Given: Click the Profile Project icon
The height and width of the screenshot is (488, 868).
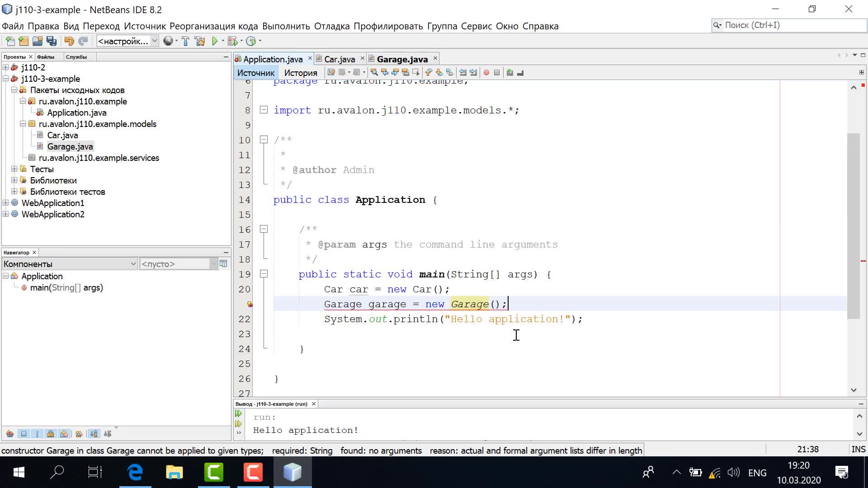Looking at the screenshot, I should pyautogui.click(x=251, y=41).
